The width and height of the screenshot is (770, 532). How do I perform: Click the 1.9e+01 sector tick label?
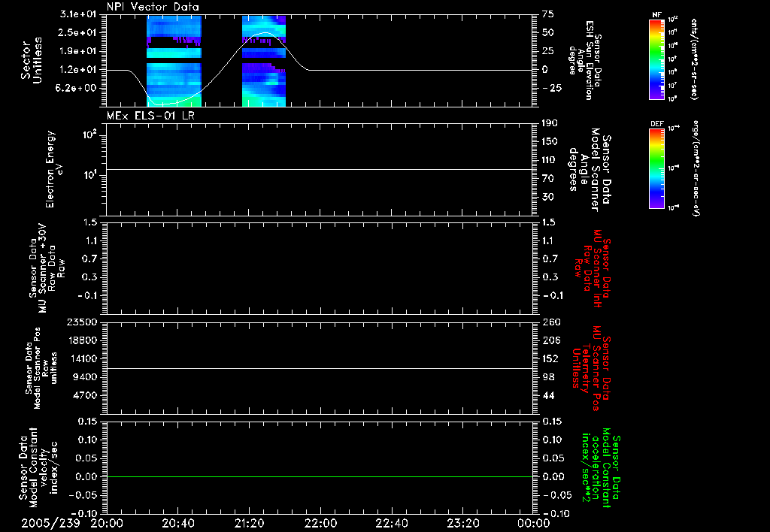78,51
